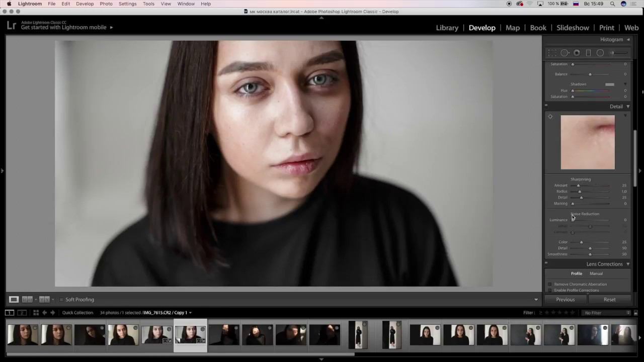Open the Photo menu
Screen dimensions: 644x362
106,4
